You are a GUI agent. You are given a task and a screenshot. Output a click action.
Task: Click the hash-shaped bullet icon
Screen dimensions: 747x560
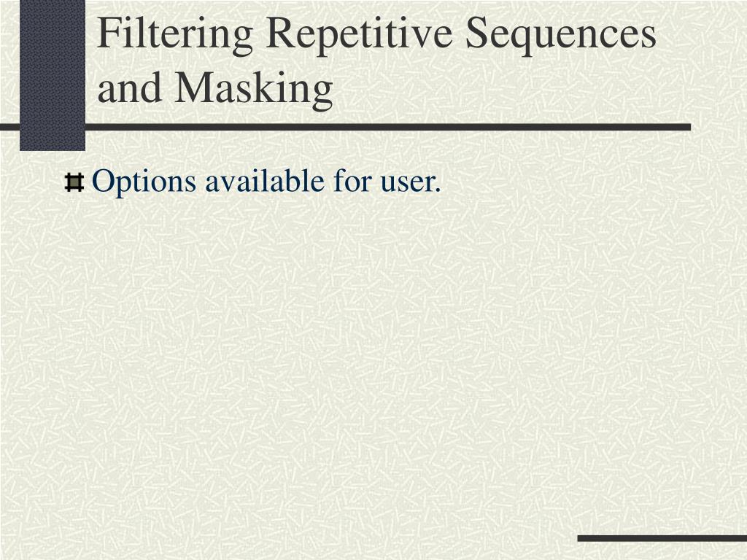(74, 183)
